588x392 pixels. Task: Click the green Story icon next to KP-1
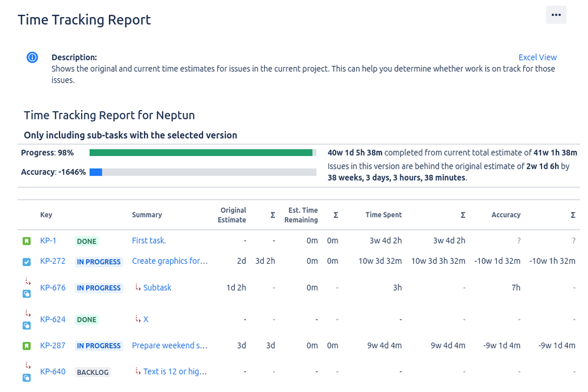coord(26,241)
